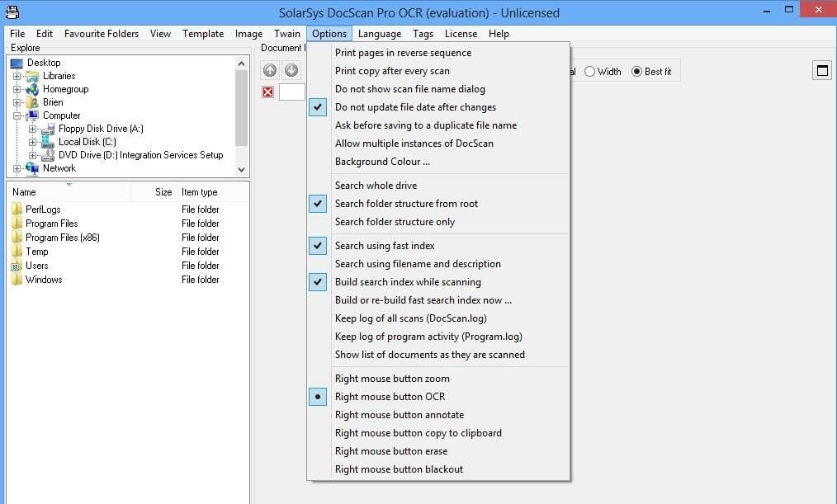The image size is (837, 504).
Task: Collapse the Computer tree node
Action: (x=17, y=115)
